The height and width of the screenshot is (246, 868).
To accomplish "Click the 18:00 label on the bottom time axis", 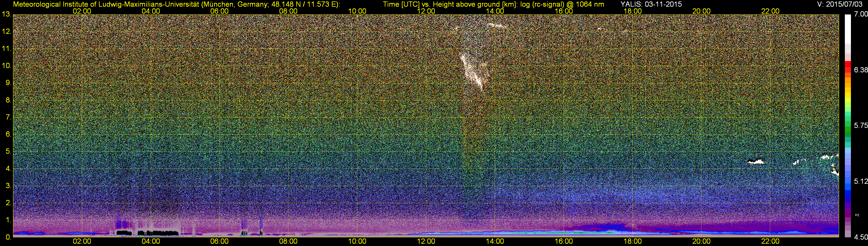I will pyautogui.click(x=632, y=241).
